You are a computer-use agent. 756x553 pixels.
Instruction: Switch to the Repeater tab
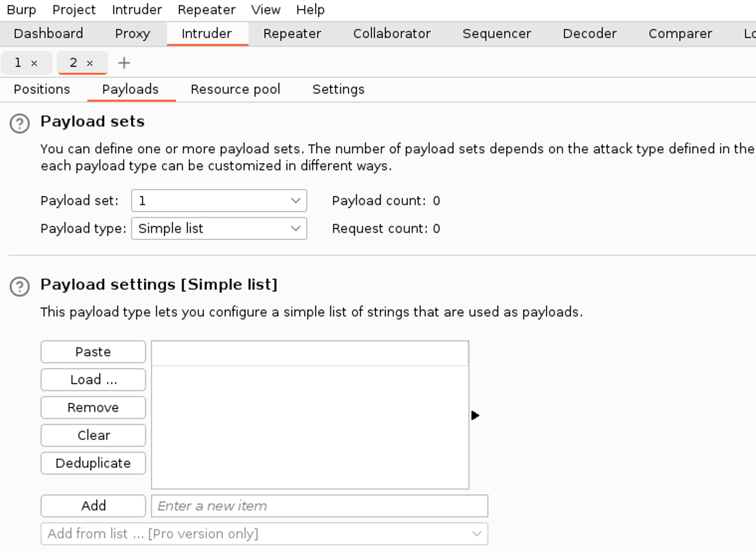[x=292, y=34]
